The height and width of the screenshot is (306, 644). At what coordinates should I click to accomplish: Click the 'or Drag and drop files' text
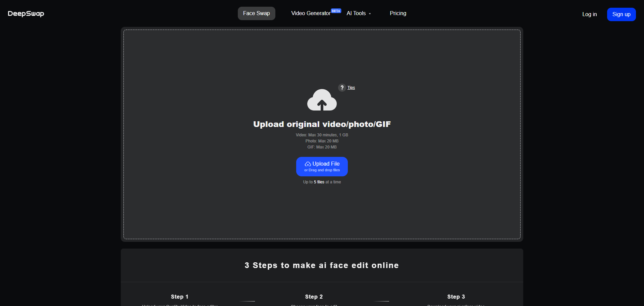click(x=322, y=170)
